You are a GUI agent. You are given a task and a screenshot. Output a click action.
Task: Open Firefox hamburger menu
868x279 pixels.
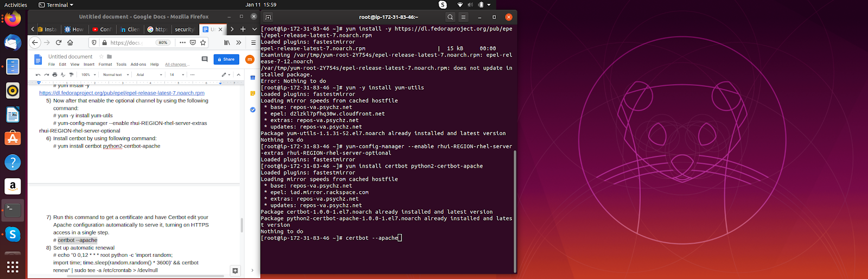253,42
